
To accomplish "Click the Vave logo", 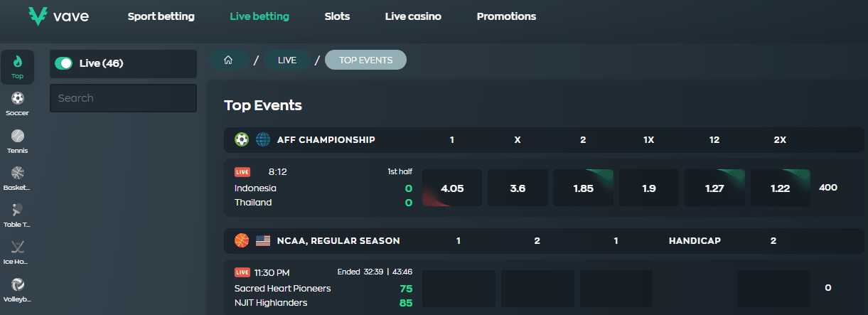I will 58,16.
